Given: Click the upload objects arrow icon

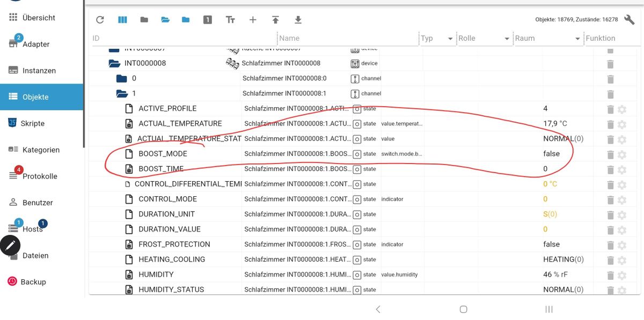Looking at the screenshot, I should [275, 20].
